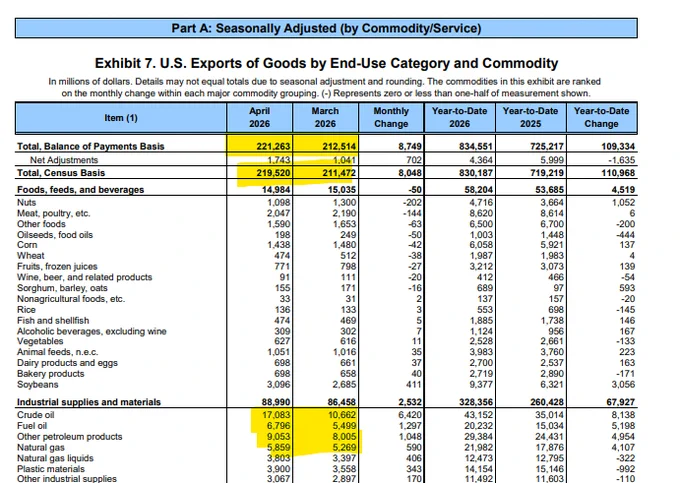Screen dimensions: 680x483
Task: Select the 'Other industrial supplies' row label
Action: point(67,479)
